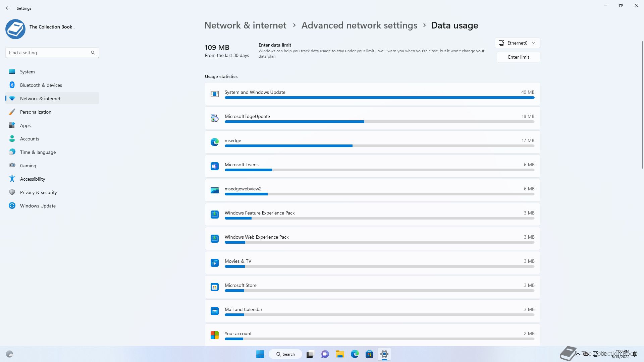Click the 18 MB usage value

[x=528, y=116]
